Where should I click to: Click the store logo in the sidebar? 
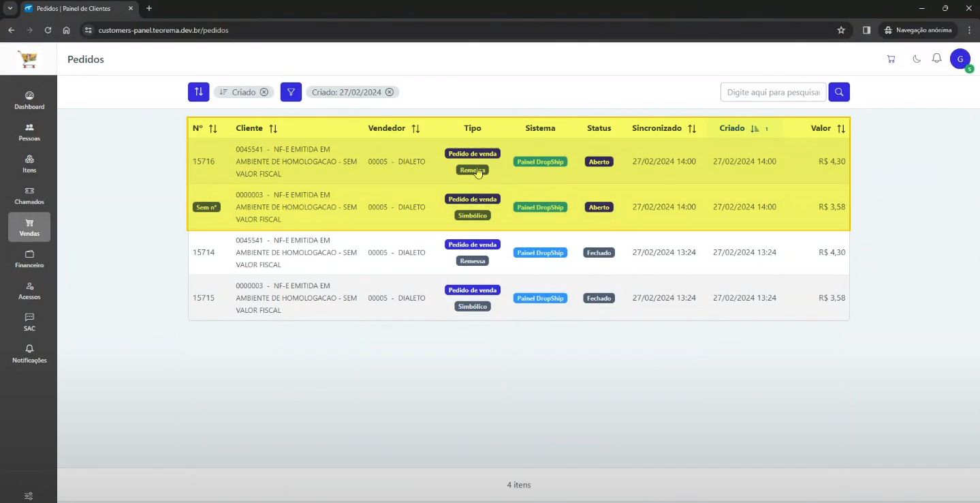pyautogui.click(x=29, y=60)
